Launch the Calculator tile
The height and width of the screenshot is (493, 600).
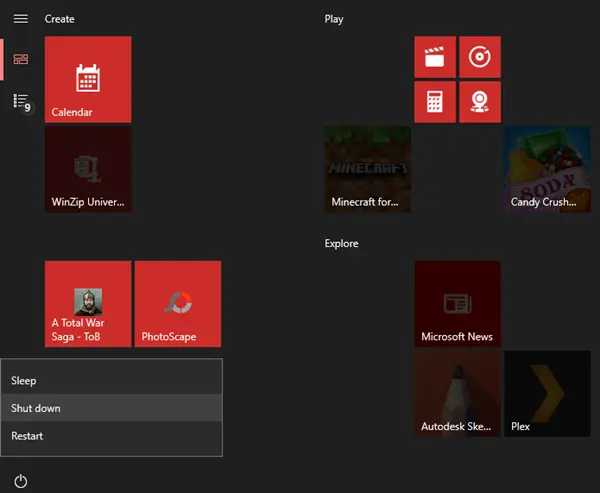point(435,102)
